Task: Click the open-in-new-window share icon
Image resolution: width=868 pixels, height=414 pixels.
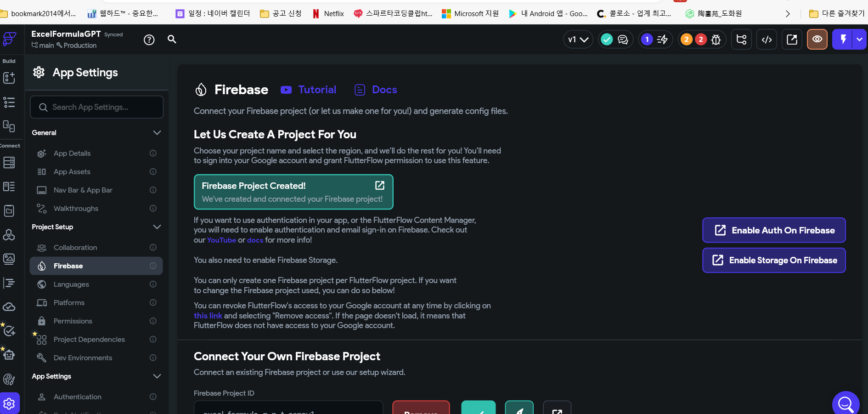Action: pos(792,40)
